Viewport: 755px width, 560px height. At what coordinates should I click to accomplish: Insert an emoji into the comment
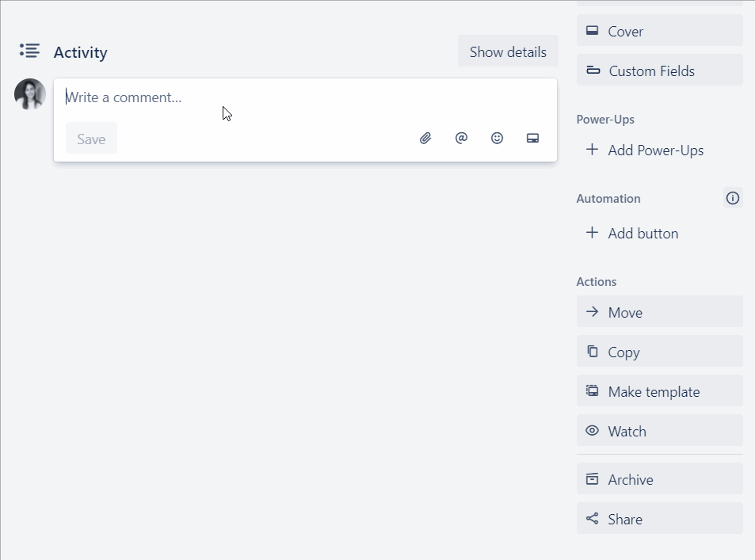coord(497,138)
